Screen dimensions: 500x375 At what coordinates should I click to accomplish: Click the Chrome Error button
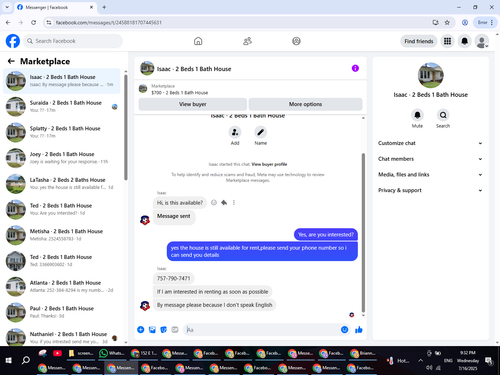(x=485, y=22)
